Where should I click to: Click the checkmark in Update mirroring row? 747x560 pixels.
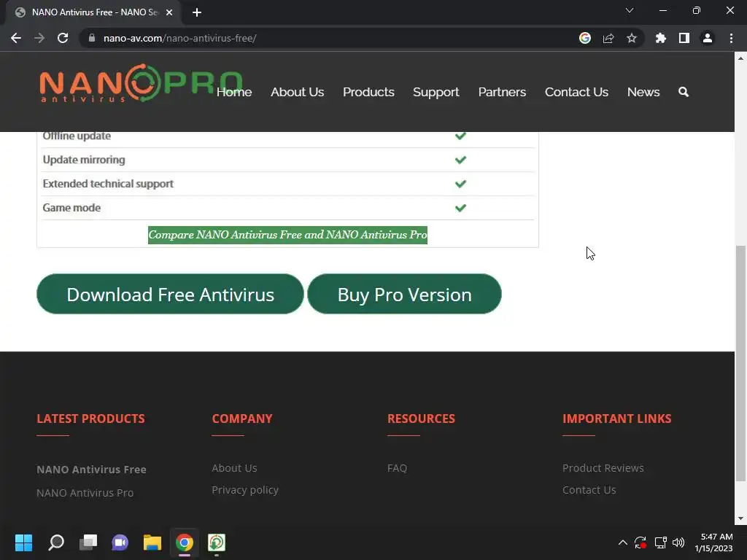(461, 160)
